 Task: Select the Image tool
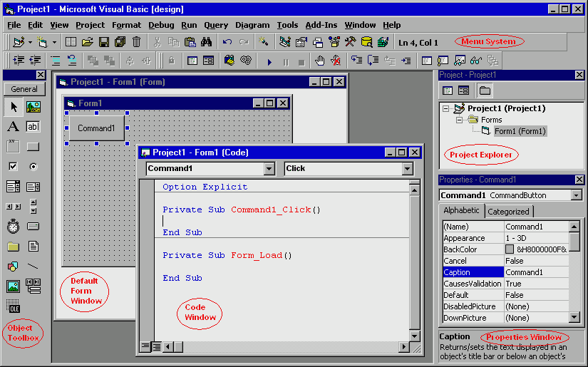14,286
